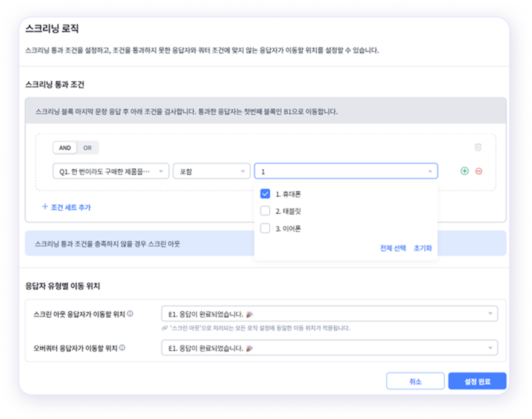Click info icon next to 스크린 아웃 응답자가 이동할 위치

pyautogui.click(x=130, y=314)
